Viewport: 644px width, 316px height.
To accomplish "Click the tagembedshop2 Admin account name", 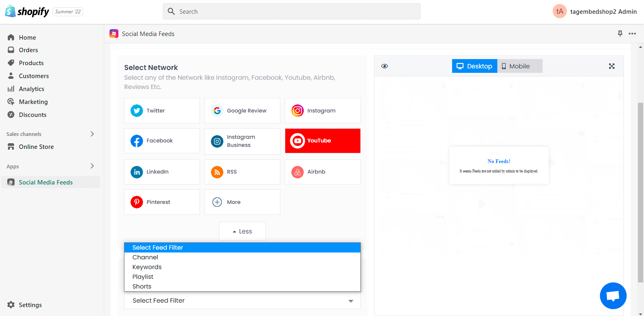I will coord(604,11).
